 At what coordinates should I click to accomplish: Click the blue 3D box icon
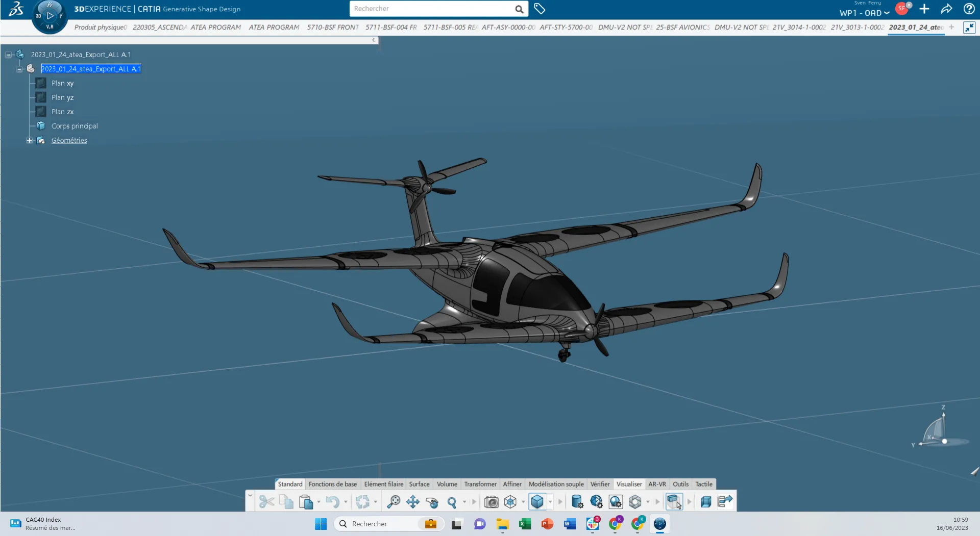pyautogui.click(x=705, y=502)
